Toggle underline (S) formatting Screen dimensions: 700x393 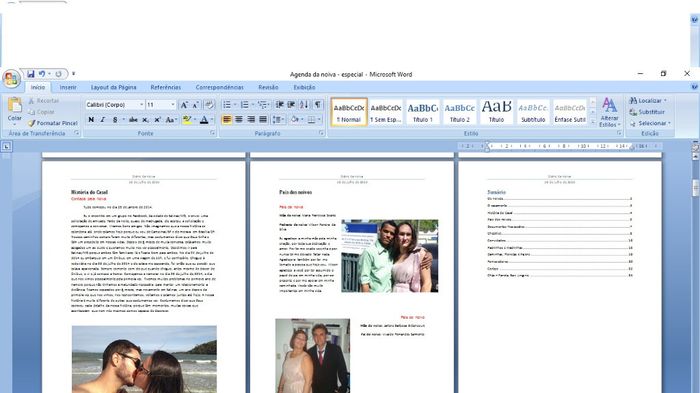click(115, 120)
